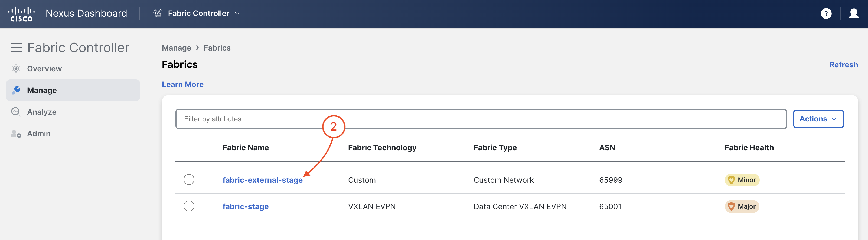Click the Minor health badge

742,180
